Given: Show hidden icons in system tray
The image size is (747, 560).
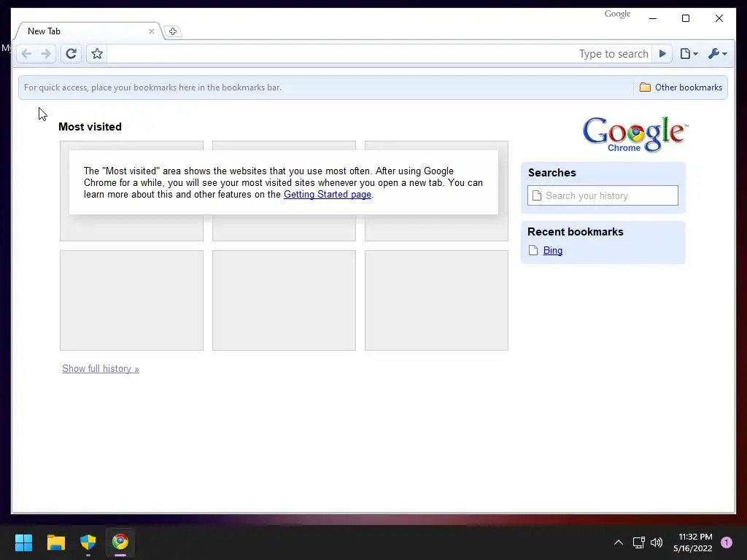Looking at the screenshot, I should tap(619, 542).
